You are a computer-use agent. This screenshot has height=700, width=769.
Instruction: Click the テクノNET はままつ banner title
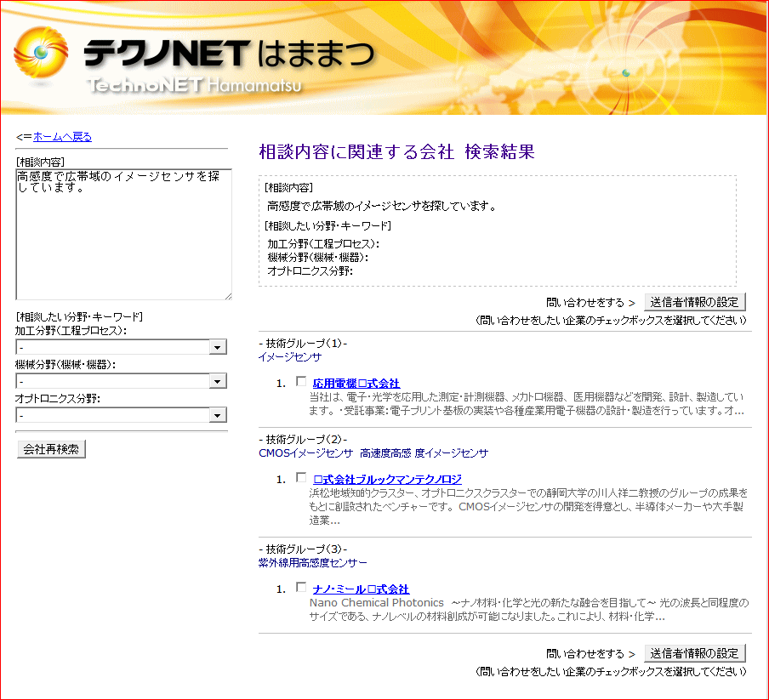point(228,54)
